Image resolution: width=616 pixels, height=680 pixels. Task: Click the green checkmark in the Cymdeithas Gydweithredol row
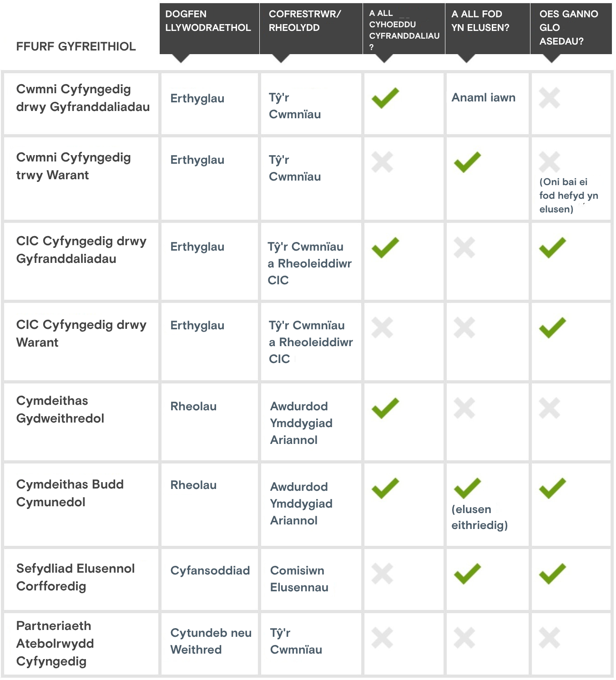385,408
